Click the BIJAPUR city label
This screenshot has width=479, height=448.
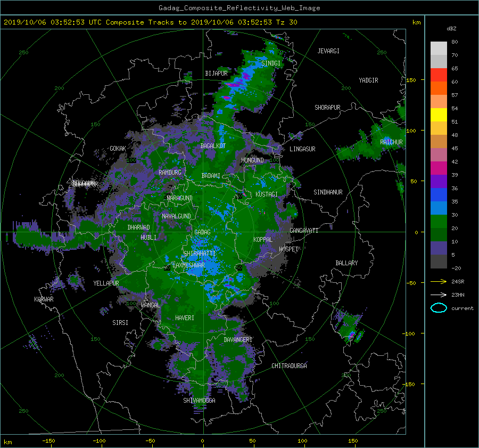click(x=216, y=74)
